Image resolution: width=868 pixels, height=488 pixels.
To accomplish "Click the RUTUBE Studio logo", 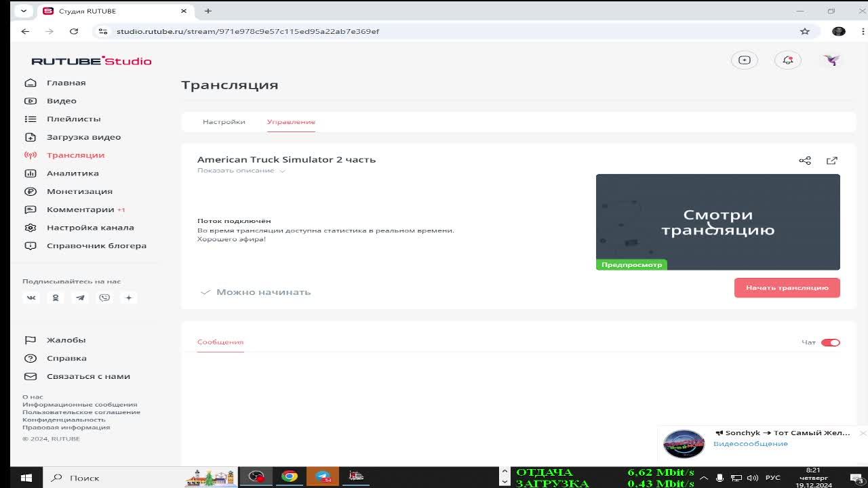I will click(92, 61).
